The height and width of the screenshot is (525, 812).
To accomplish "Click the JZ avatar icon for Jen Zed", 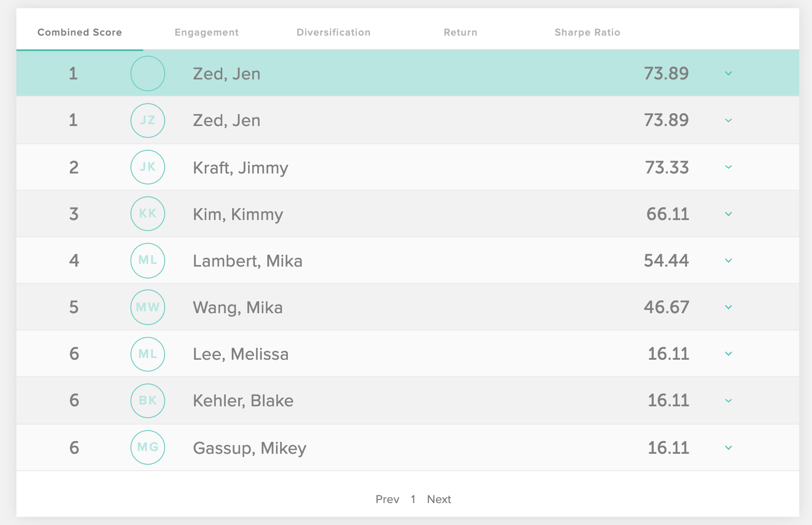I will 148,121.
